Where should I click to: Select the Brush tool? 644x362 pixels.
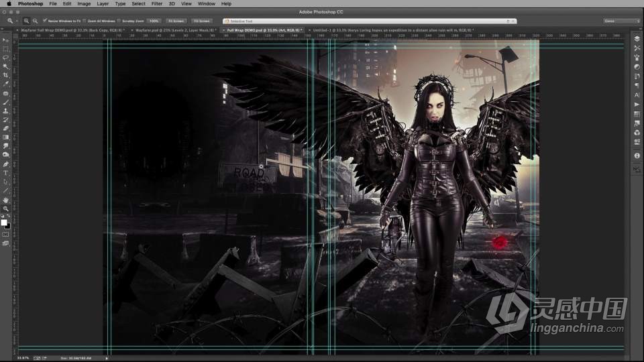tap(6, 102)
